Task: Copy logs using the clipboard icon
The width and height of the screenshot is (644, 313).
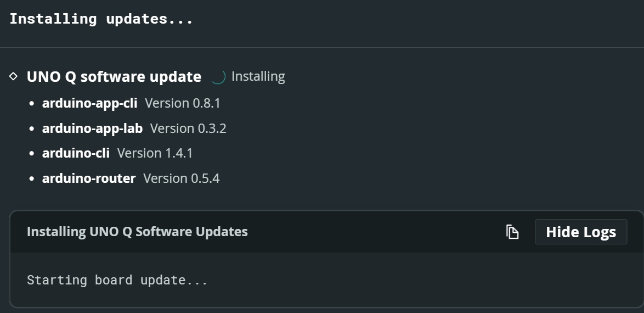Action: pos(512,232)
